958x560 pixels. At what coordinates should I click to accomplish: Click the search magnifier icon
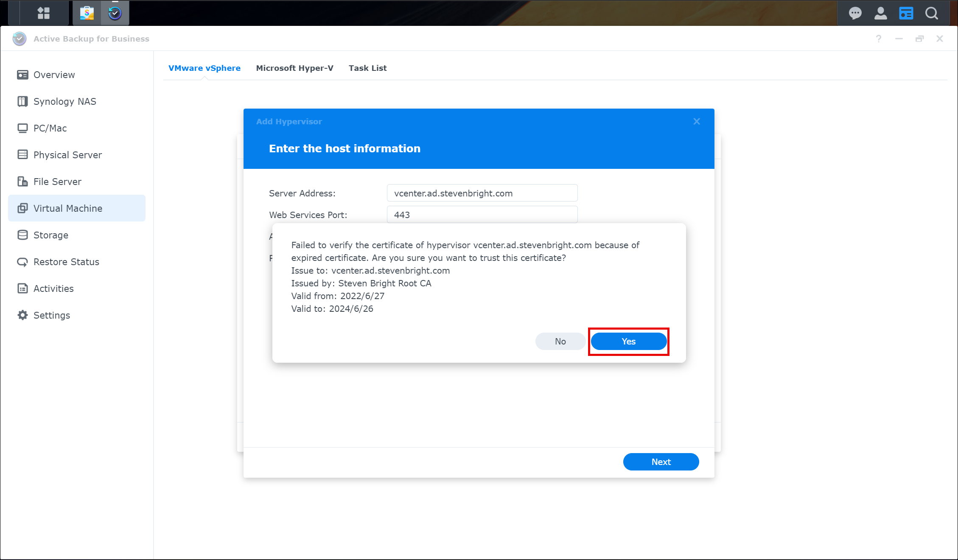tap(932, 13)
